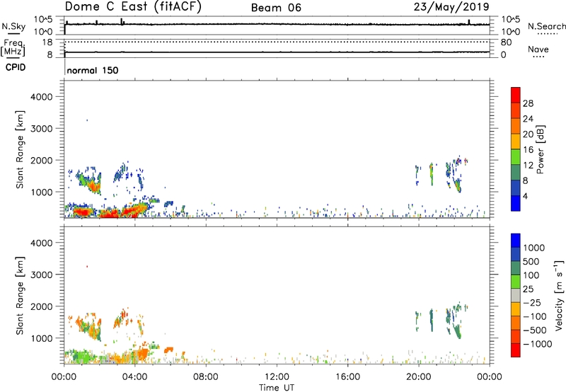This screenshot has height=392, width=566.
Task: Click power panel 'Slant Range [km]' label
Action: (20, 149)
